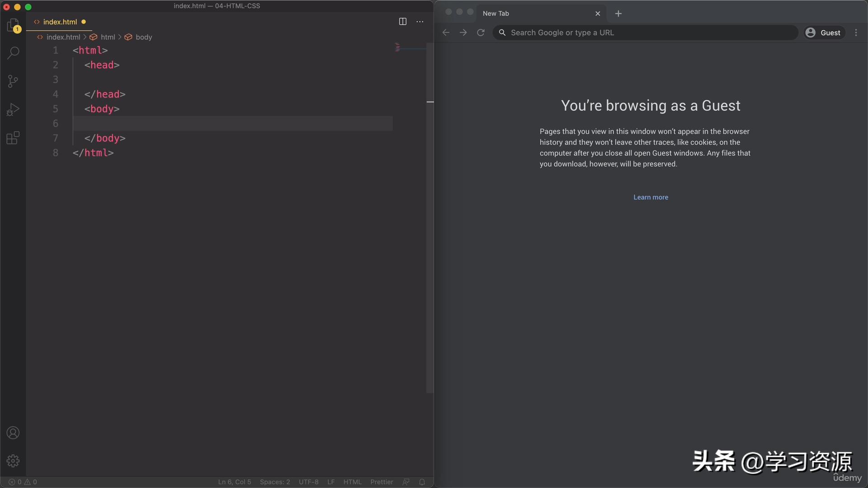Go back using Chrome's back arrow
The image size is (868, 488).
tap(446, 33)
